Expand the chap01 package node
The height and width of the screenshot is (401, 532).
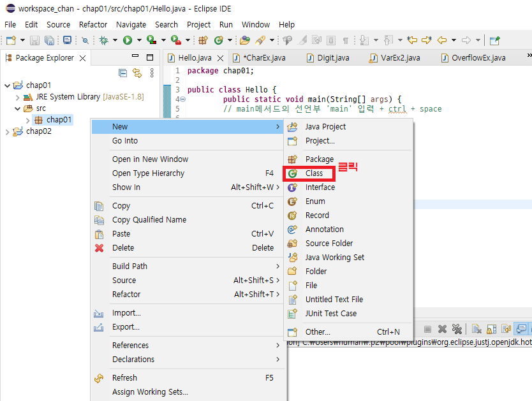click(28, 120)
